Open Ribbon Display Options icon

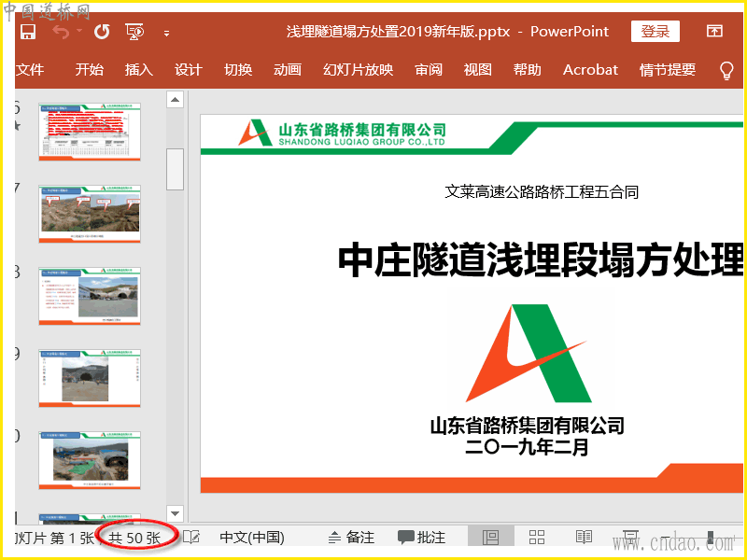pyautogui.click(x=714, y=32)
